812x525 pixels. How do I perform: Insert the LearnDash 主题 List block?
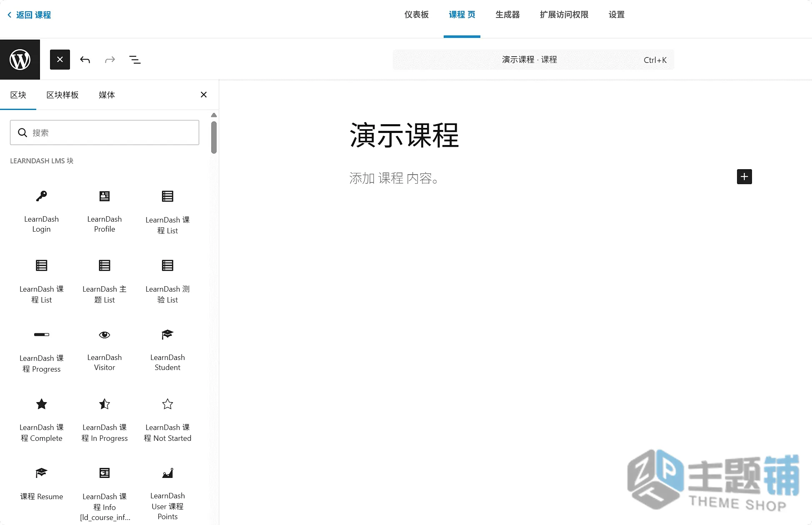[x=105, y=282]
